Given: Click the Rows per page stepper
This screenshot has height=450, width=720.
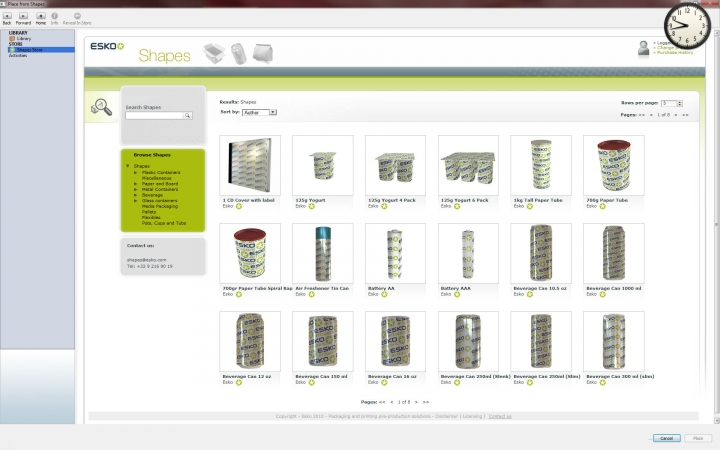Looking at the screenshot, I should (x=679, y=103).
